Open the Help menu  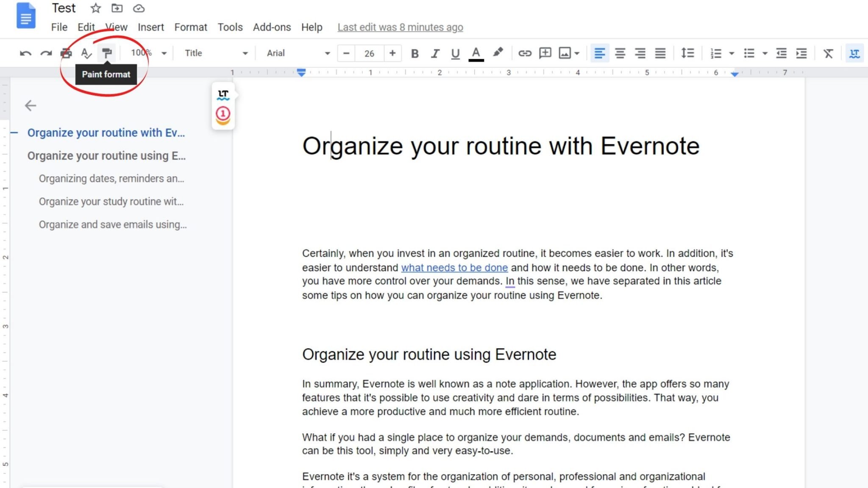pyautogui.click(x=312, y=27)
